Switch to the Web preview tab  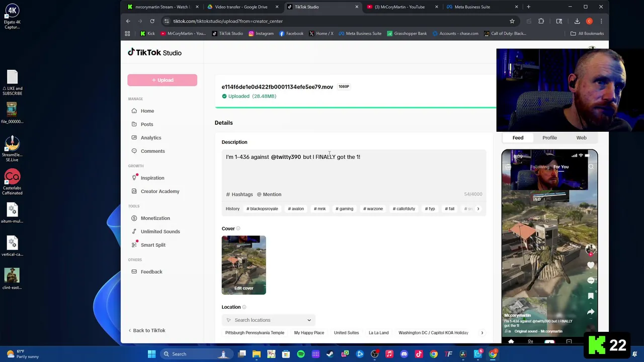click(581, 138)
